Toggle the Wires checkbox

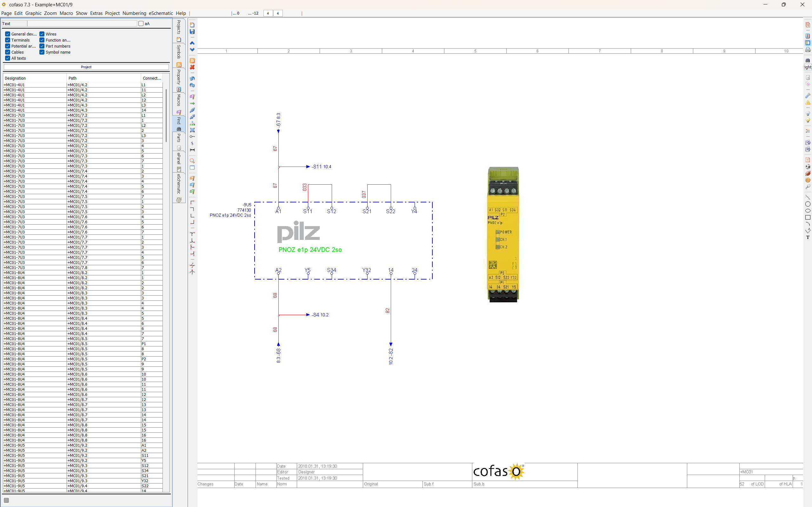(x=42, y=34)
